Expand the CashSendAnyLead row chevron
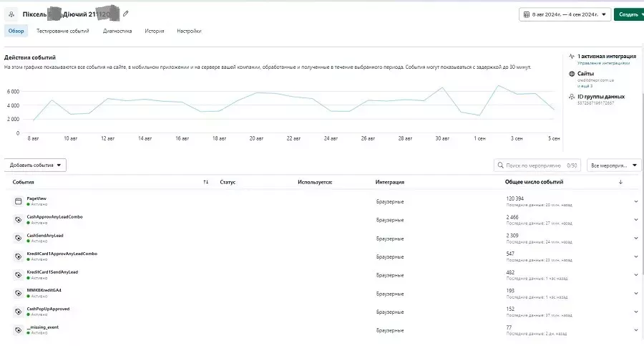This screenshot has height=346, width=644. [x=636, y=239]
